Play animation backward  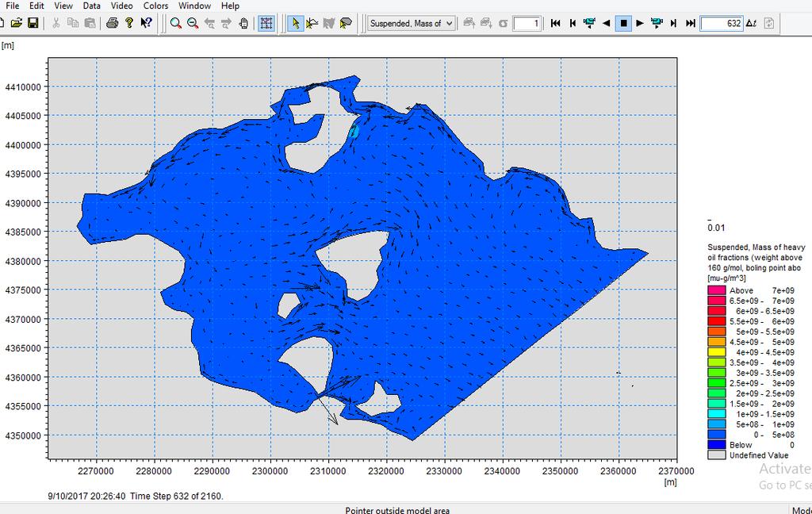[x=606, y=23]
